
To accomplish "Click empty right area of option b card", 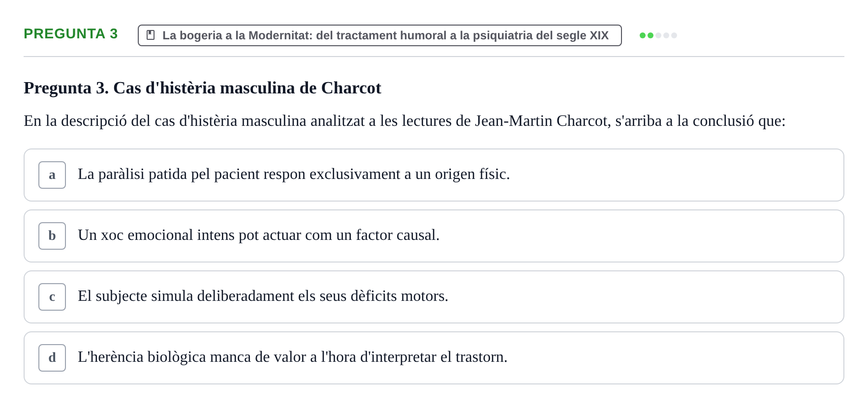I will click(640, 236).
